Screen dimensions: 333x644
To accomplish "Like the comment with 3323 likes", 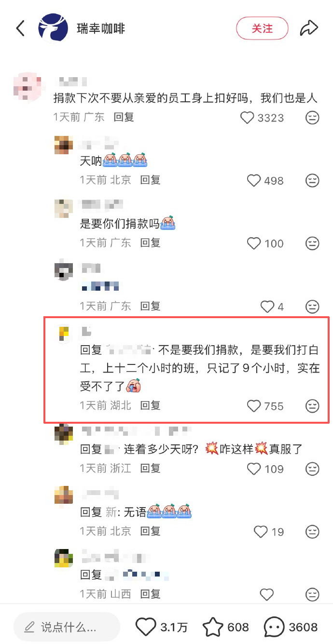I will [247, 118].
